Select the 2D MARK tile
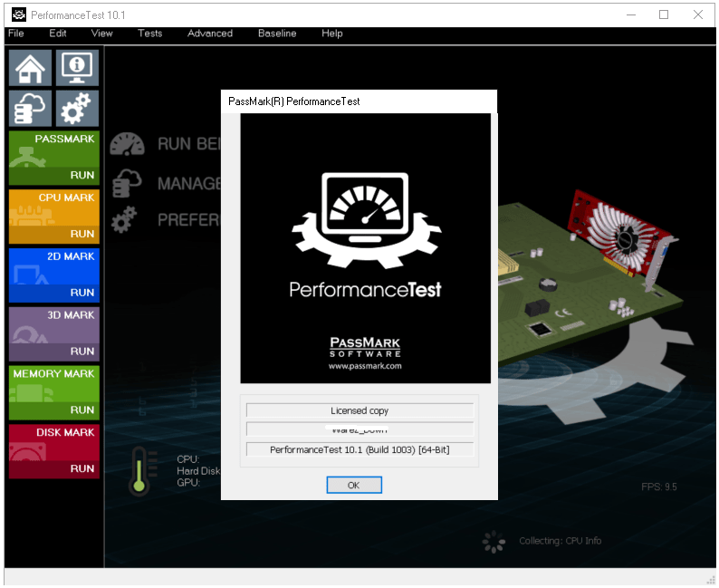The height and width of the screenshot is (588, 719). (x=54, y=267)
